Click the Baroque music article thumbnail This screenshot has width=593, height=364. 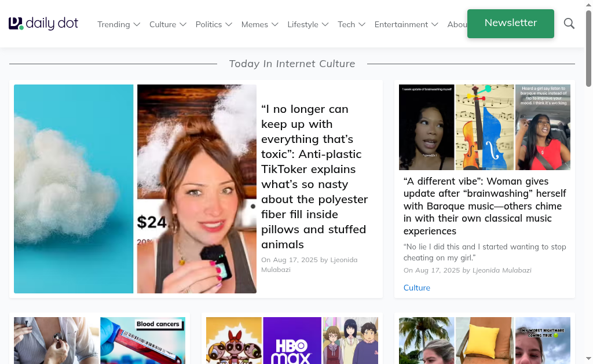(485, 127)
